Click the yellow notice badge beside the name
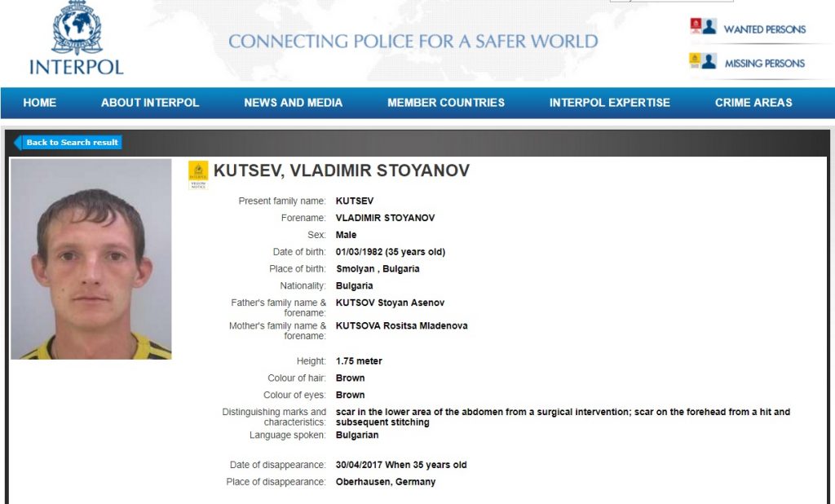 (x=198, y=175)
